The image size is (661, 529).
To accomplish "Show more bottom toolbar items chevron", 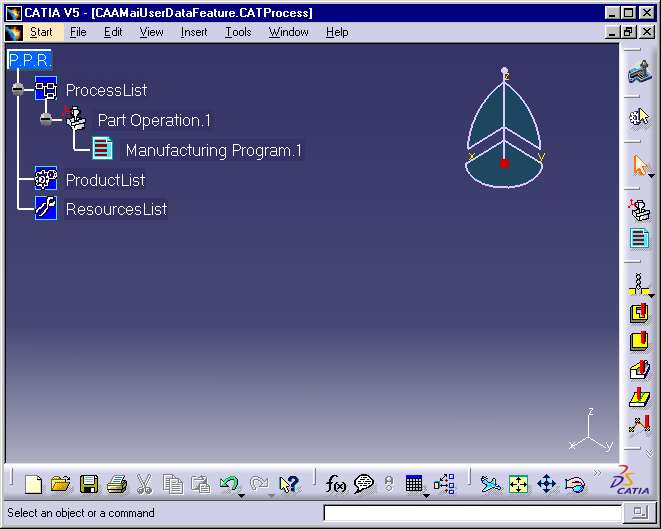I will [x=597, y=473].
